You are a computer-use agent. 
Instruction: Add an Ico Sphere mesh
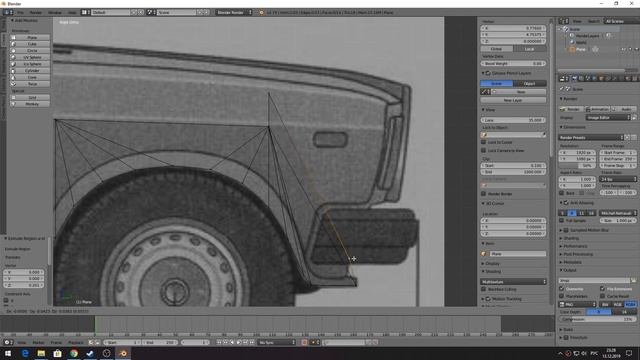[30, 64]
